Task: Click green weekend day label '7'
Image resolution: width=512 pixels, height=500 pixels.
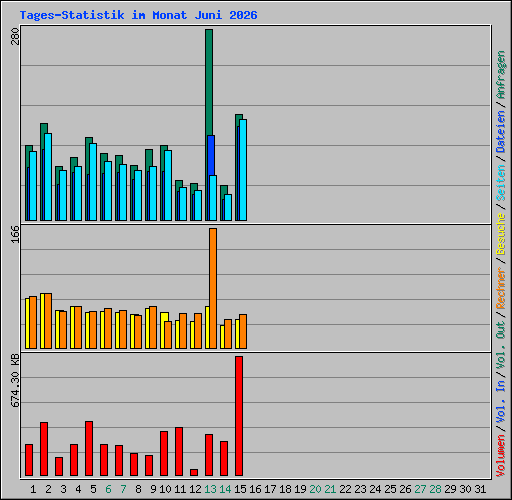Action: click(x=123, y=489)
